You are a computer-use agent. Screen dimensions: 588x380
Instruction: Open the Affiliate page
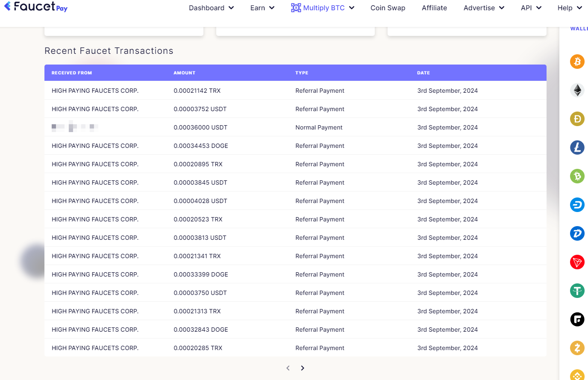(x=434, y=8)
